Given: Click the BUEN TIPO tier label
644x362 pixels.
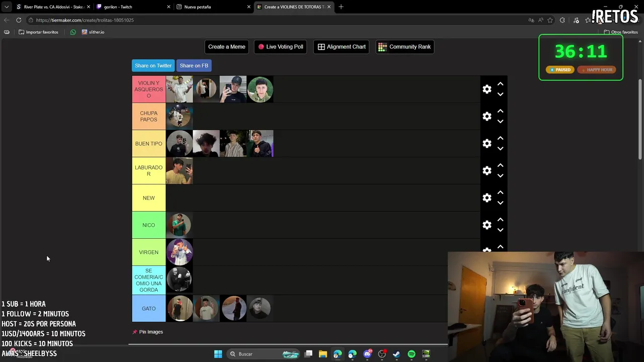Looking at the screenshot, I should click(148, 143).
